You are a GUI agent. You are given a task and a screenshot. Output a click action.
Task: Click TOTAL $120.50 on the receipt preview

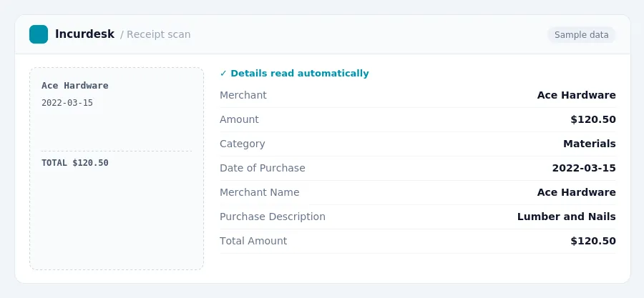click(74, 163)
